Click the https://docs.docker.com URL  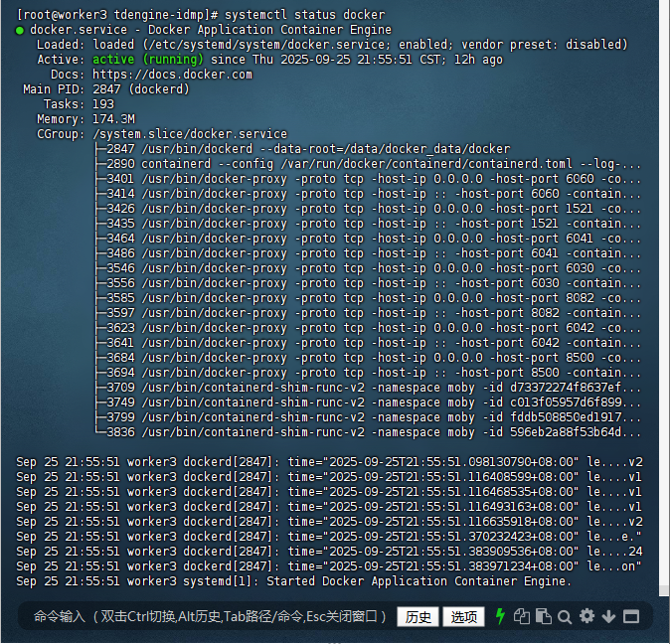click(172, 75)
